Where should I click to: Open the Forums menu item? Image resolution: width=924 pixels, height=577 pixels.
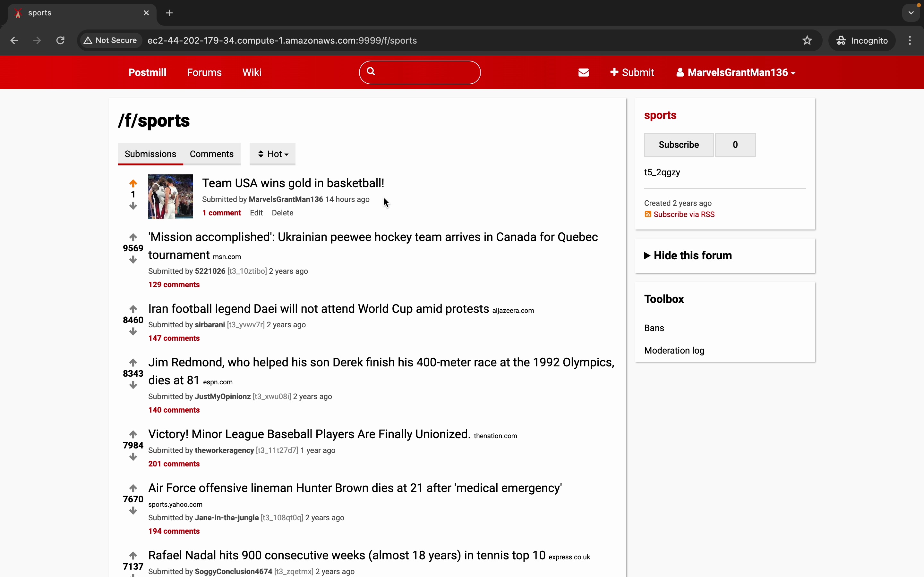204,72
